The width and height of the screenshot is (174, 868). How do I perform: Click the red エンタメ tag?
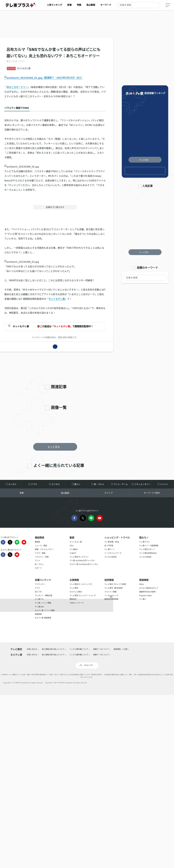coord(11,68)
